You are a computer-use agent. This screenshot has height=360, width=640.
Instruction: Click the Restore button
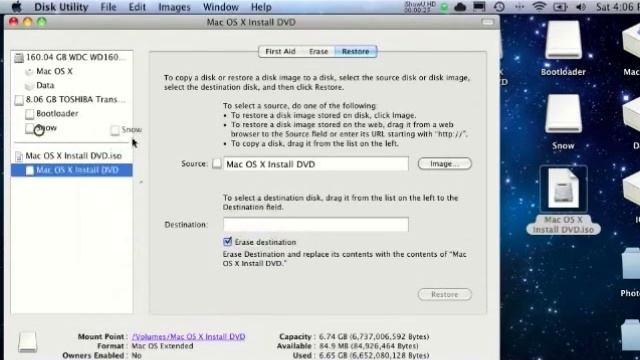[444, 294]
